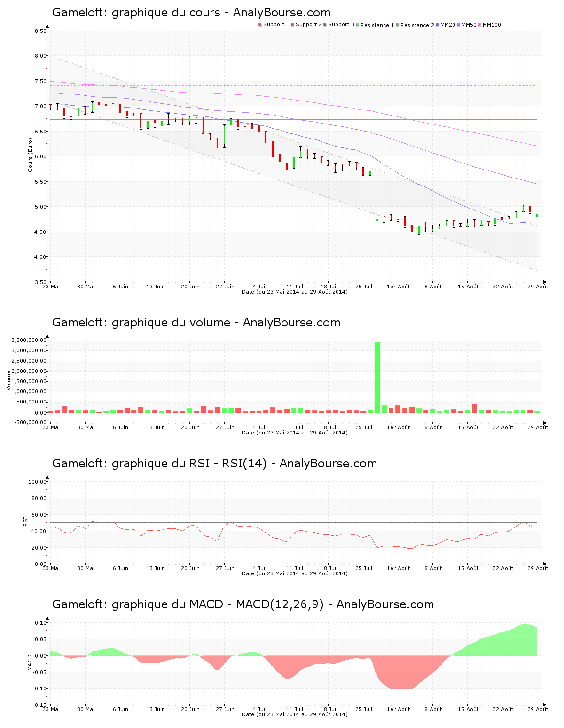Viewport: 564px width, 728px height.
Task: Click 3,500,000.00 on the volume axis
Action: coord(30,340)
